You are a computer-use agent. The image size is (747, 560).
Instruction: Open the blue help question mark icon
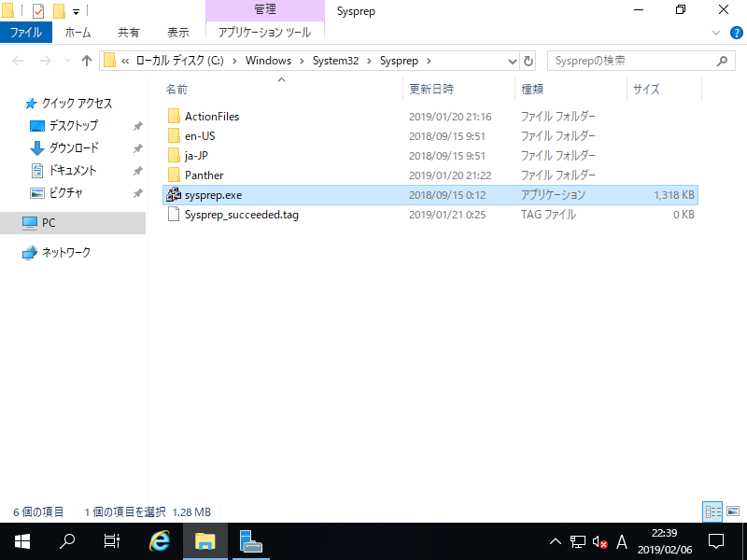(x=736, y=33)
